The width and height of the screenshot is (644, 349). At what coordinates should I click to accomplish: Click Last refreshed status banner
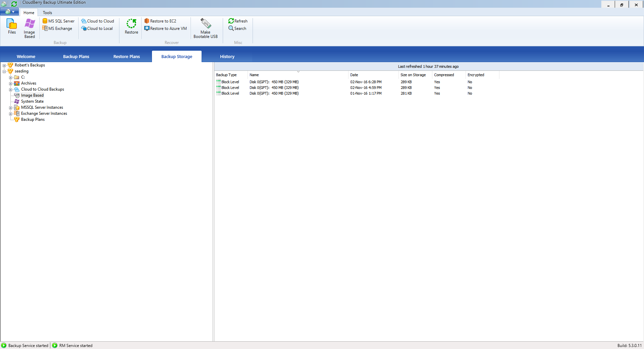pos(428,66)
